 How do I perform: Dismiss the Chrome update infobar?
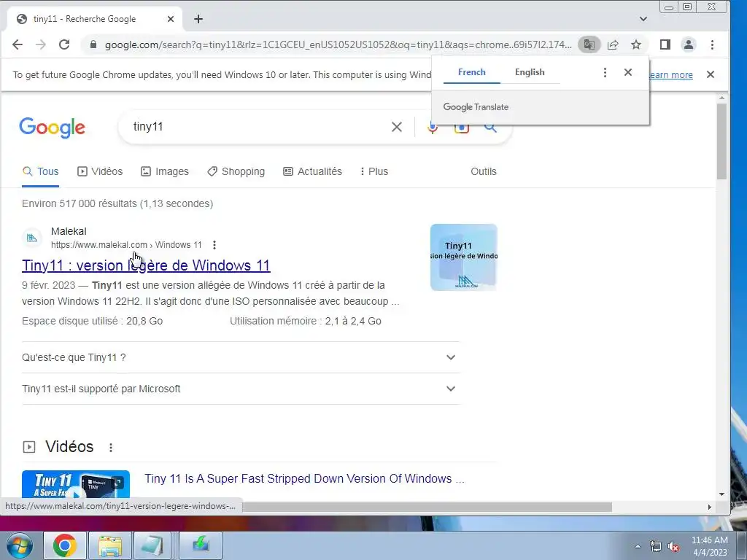(711, 74)
